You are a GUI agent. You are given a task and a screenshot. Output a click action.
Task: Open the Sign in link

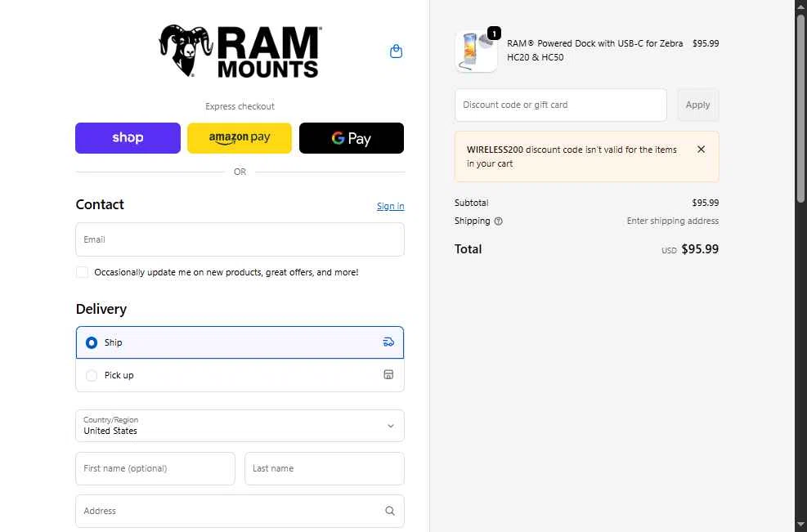[390, 206]
